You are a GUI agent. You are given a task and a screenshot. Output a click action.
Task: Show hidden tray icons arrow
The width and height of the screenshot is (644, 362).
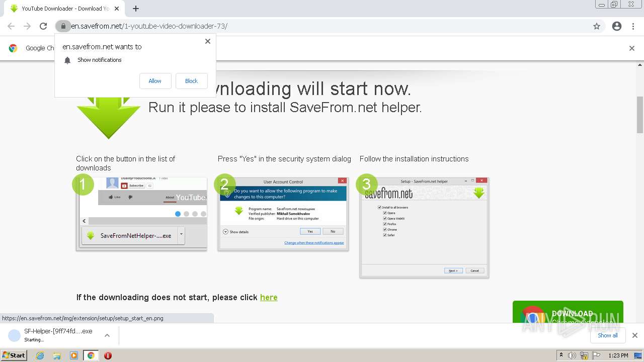point(561,355)
